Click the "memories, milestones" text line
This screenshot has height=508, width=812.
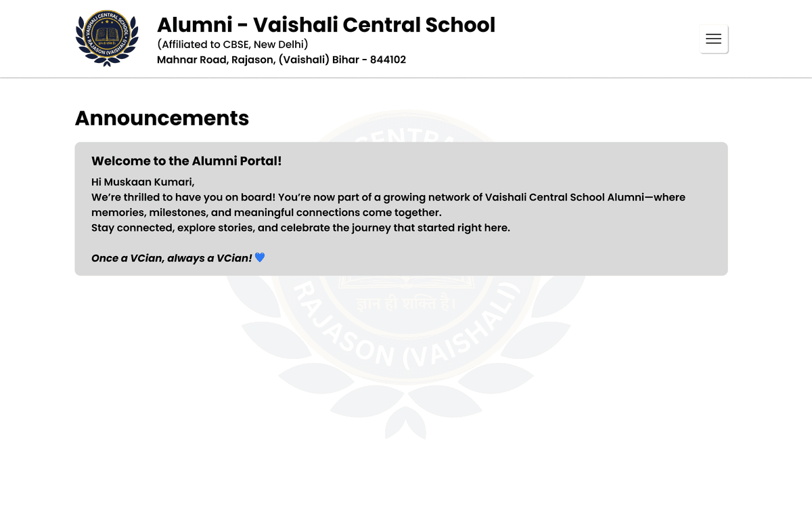266,213
